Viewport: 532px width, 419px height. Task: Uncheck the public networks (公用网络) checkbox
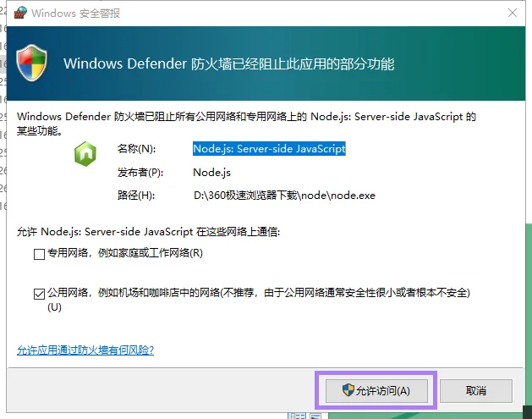pos(40,294)
